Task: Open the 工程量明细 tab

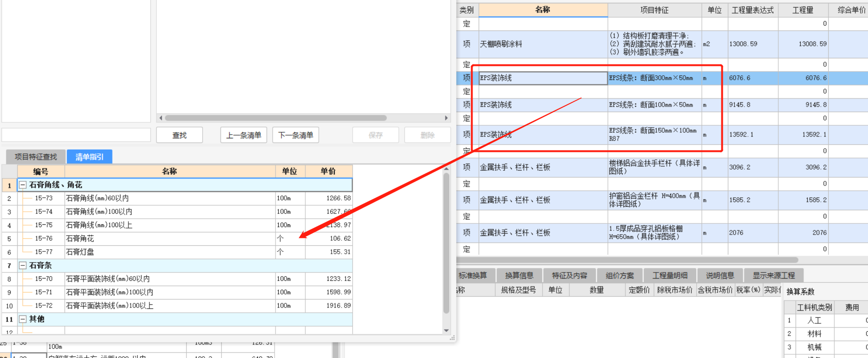Action: pyautogui.click(x=670, y=276)
